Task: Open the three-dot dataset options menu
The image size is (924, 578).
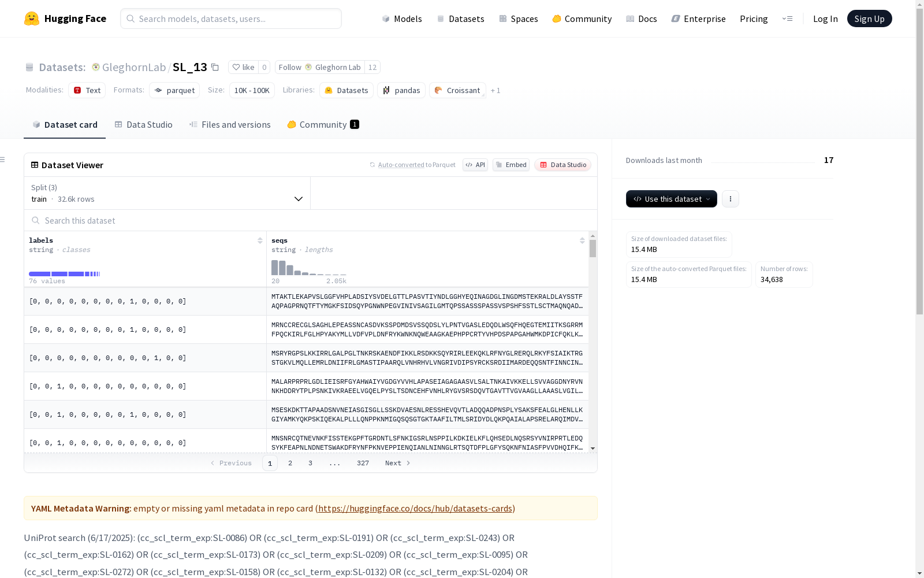Action: click(731, 199)
